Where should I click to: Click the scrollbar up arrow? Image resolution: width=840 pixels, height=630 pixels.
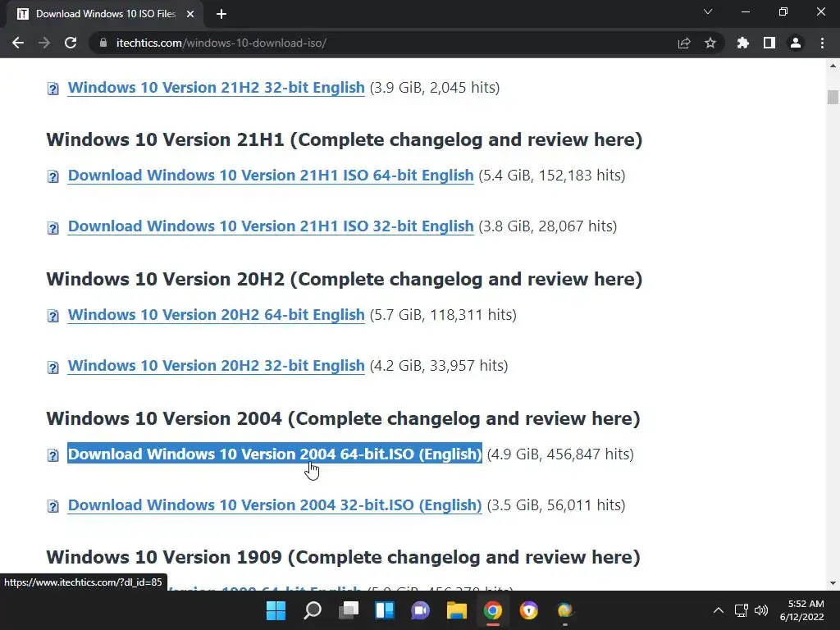[x=833, y=66]
